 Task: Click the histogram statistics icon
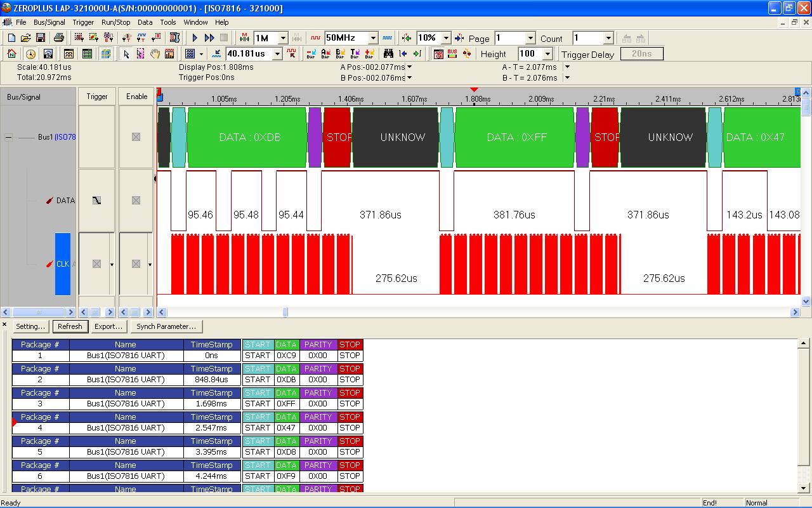tap(169, 54)
